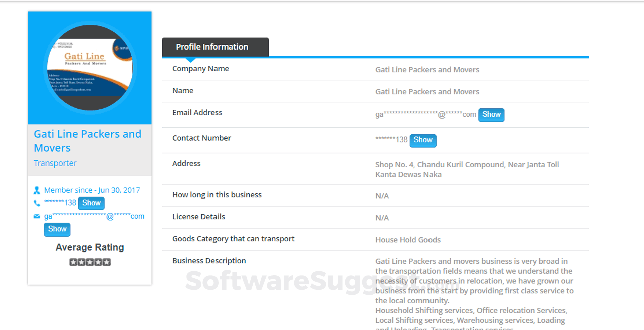Click the House Hold Goods category text
The width and height of the screenshot is (644, 330).
pyautogui.click(x=408, y=240)
